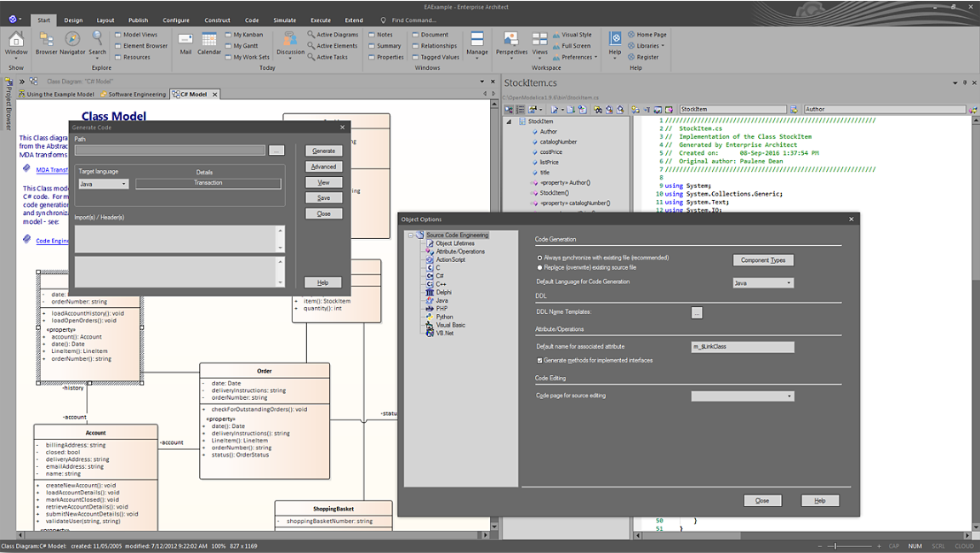The width and height of the screenshot is (980, 553).
Task: Open Active Diagrams search
Action: [x=333, y=35]
